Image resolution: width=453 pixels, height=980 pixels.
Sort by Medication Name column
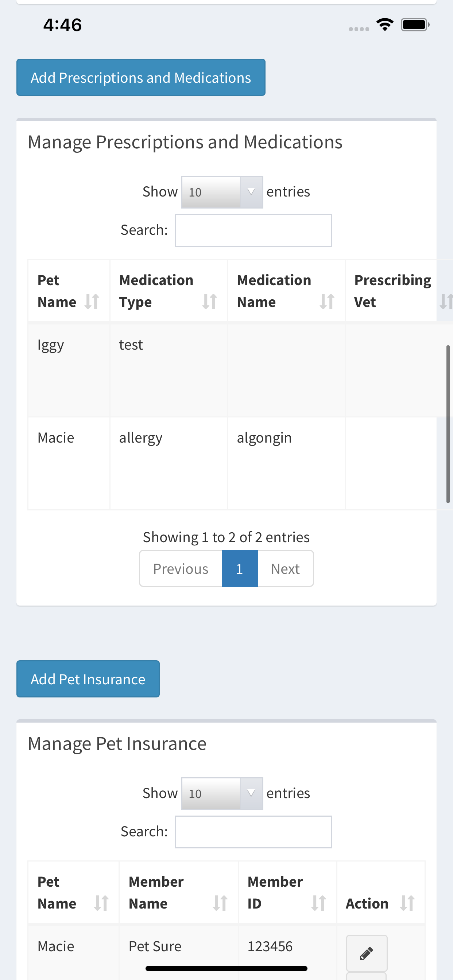[286, 291]
